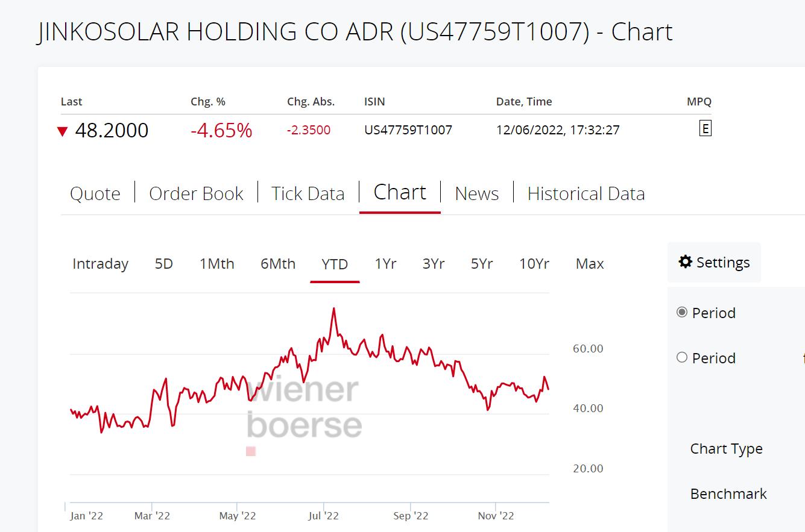Select the 1Yr chart range
The height and width of the screenshot is (532, 805).
[385, 264]
